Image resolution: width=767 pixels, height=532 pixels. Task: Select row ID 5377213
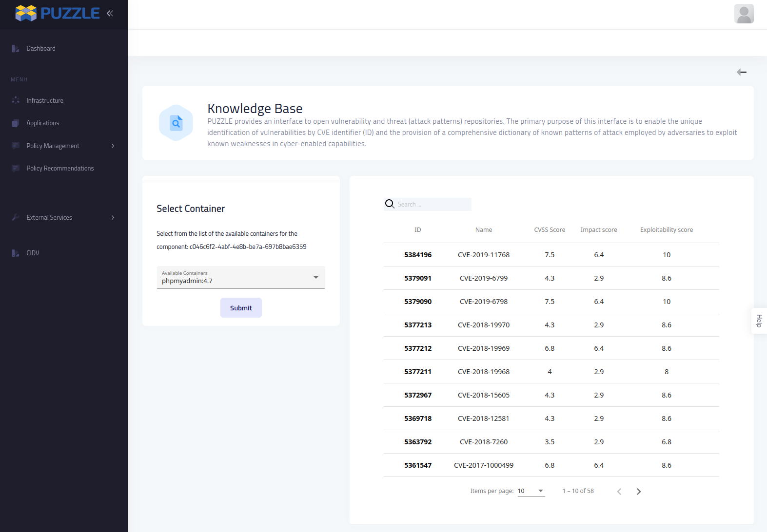pyautogui.click(x=418, y=325)
